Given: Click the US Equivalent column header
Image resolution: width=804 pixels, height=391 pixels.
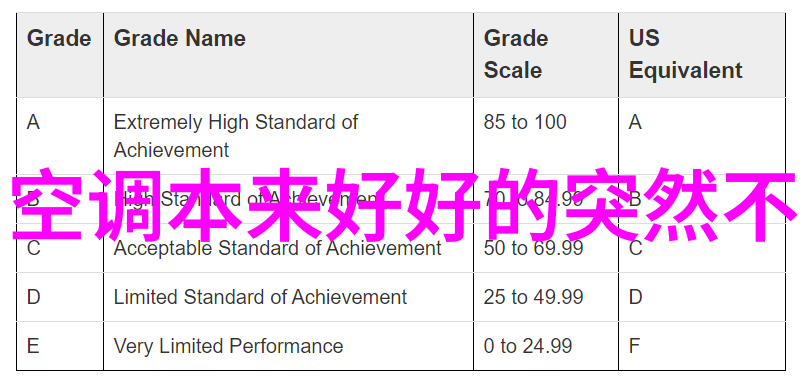Looking at the screenshot, I should (x=702, y=55).
